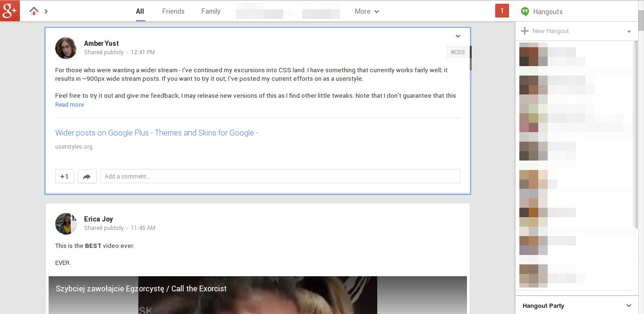Click the #CSS hashtag label on the post
This screenshot has width=644, height=314.
[x=458, y=52]
